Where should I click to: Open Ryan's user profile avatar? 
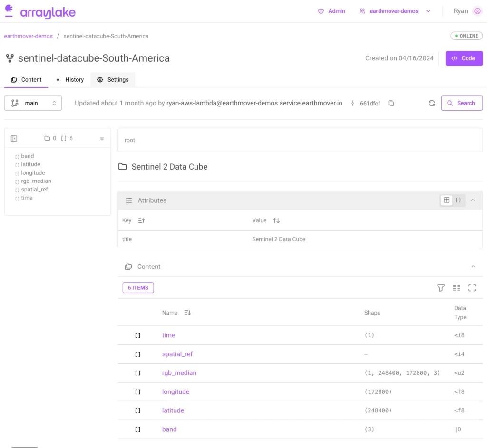pos(477,11)
